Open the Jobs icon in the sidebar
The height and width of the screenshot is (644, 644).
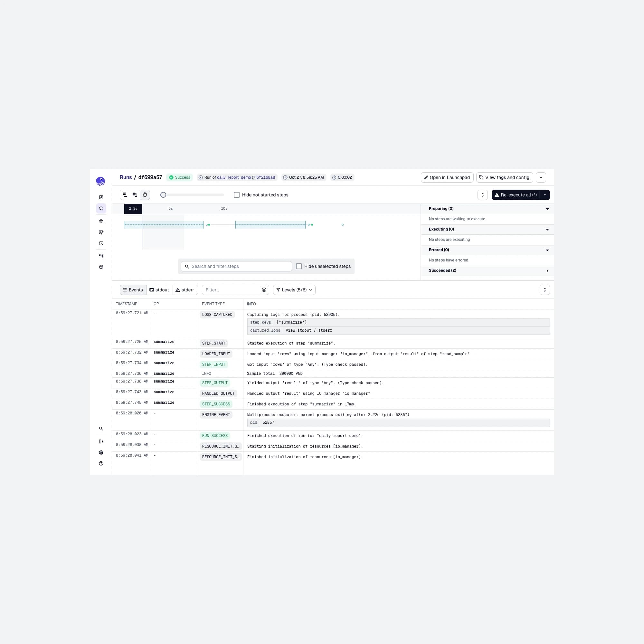coord(101,232)
